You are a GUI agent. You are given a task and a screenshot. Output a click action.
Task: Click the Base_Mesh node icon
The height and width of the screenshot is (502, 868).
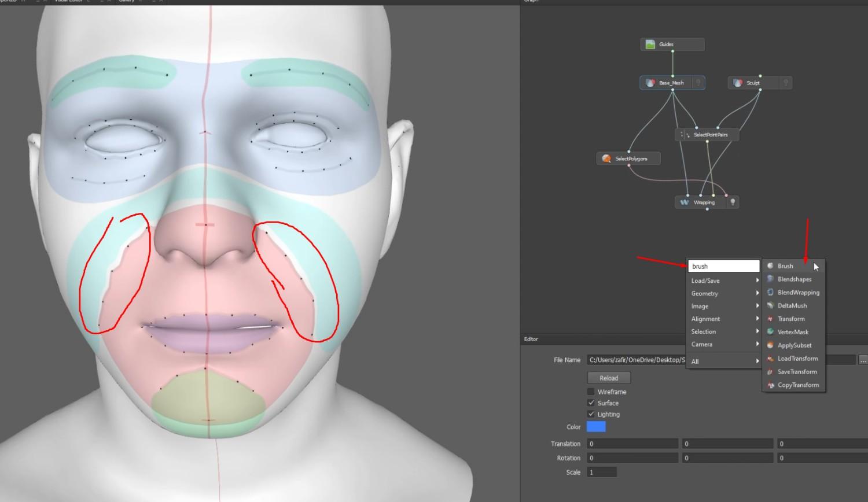[x=650, y=83]
